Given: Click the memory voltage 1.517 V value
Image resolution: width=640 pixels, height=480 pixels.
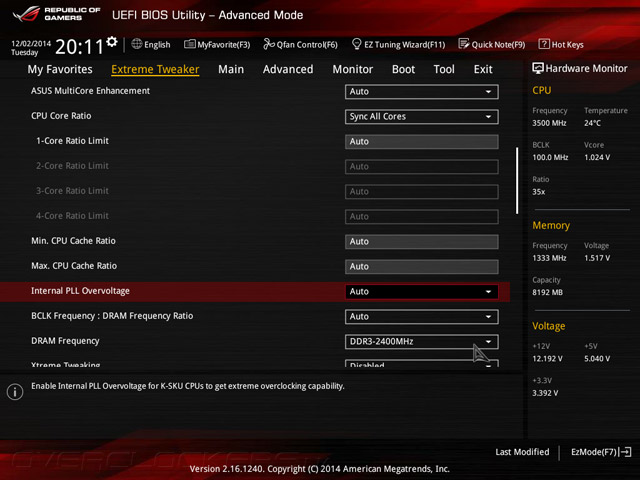Looking at the screenshot, I should (x=597, y=258).
